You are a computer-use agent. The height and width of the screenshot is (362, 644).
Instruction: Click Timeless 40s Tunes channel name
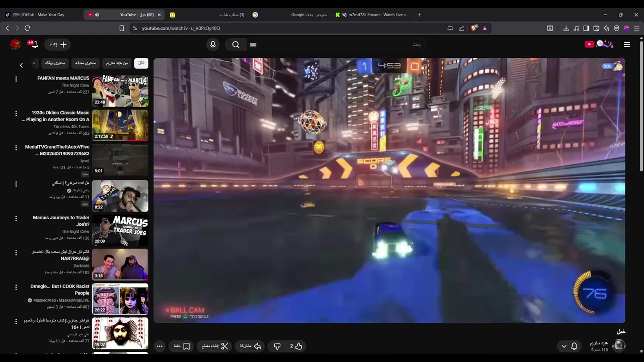[71, 127]
